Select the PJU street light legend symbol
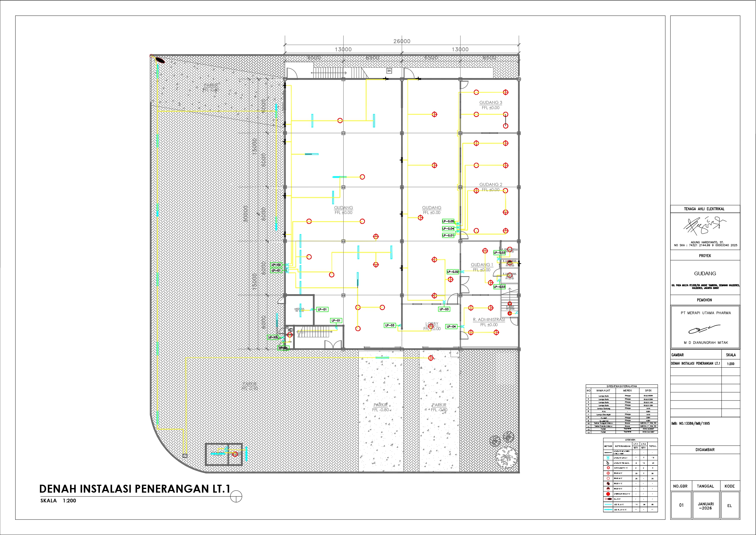Viewport: 756px width, 535px height. click(x=609, y=499)
